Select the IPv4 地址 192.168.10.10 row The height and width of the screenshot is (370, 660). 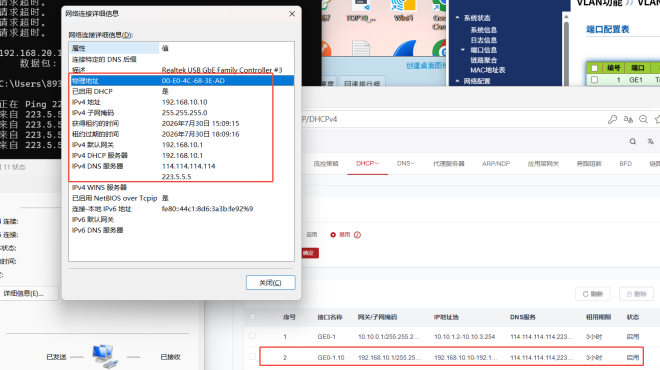(x=181, y=102)
